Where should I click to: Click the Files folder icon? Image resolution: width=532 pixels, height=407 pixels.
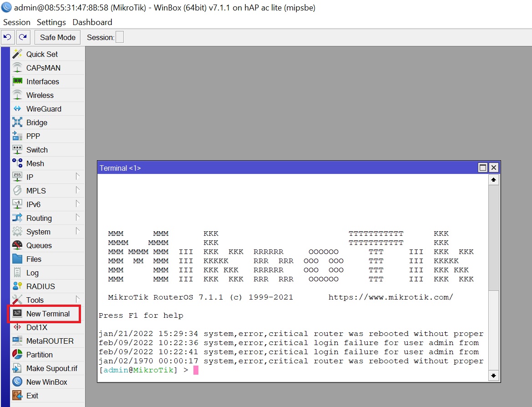[17, 259]
